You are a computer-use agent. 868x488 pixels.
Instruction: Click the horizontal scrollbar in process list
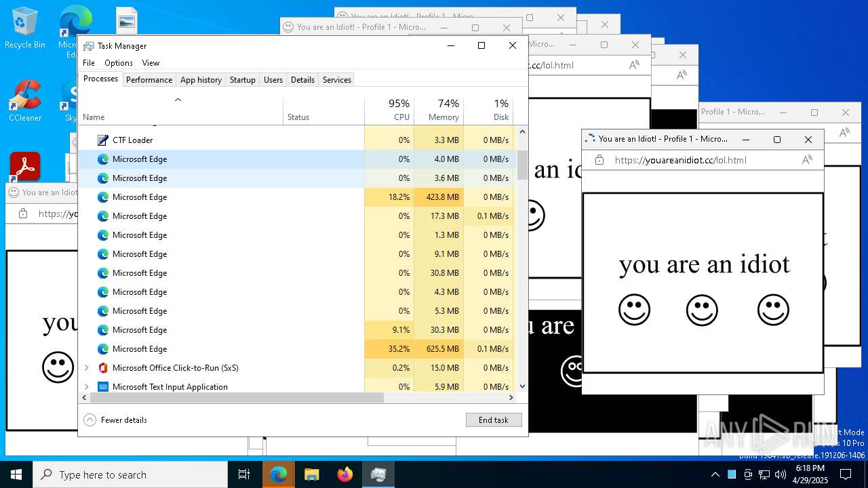[237, 397]
